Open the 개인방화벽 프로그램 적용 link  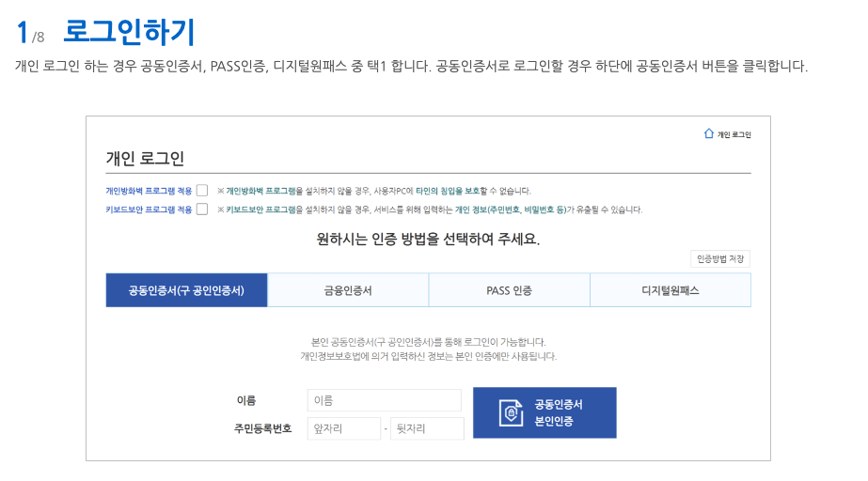(149, 191)
